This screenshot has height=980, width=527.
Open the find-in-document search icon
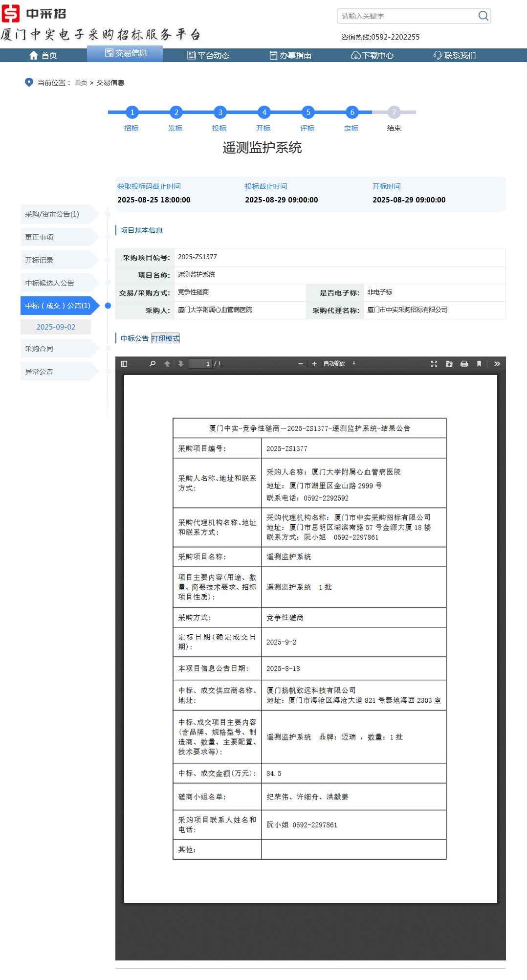pyautogui.click(x=153, y=364)
